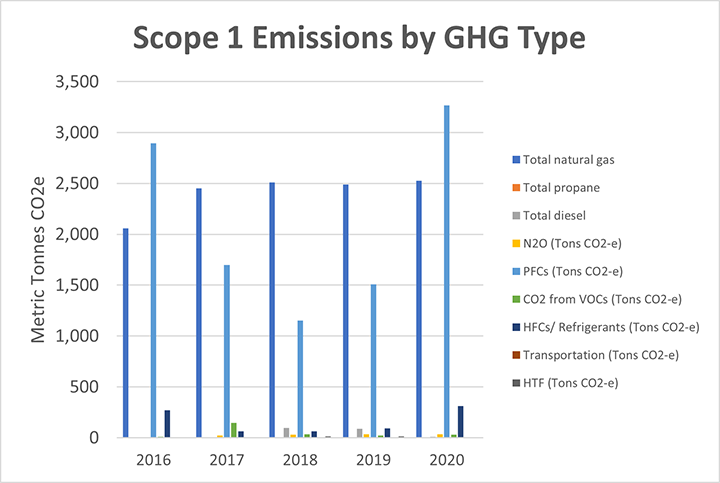This screenshot has width=720, height=483.
Task: Select the Metric Tonnes CO2e axis title
Action: pos(38,260)
